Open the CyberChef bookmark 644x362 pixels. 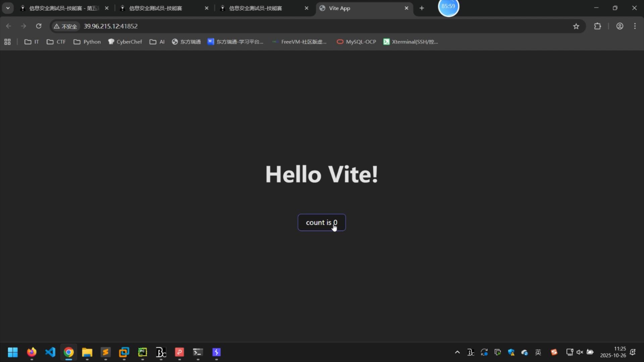(x=125, y=42)
